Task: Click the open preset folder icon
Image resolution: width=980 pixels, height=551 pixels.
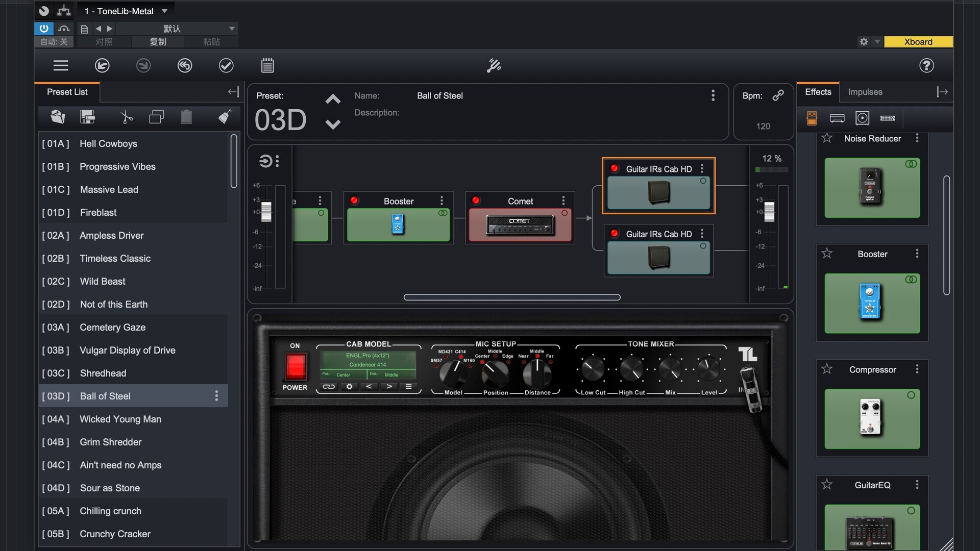Action: 58,117
